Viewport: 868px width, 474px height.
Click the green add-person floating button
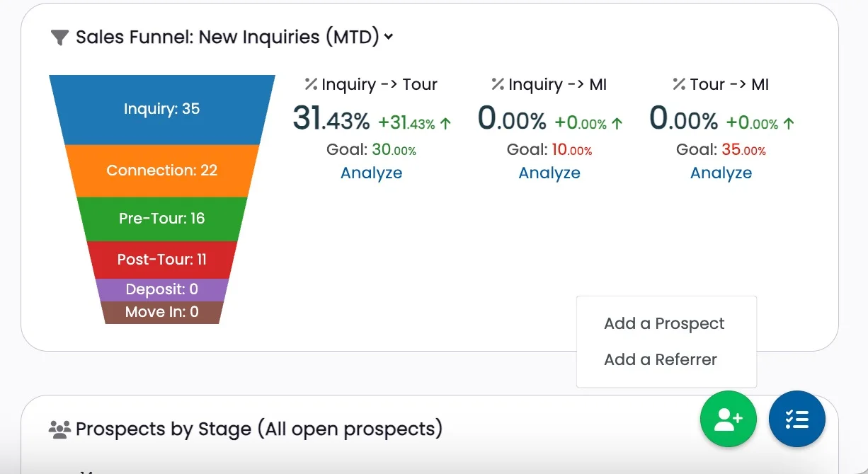pyautogui.click(x=728, y=419)
